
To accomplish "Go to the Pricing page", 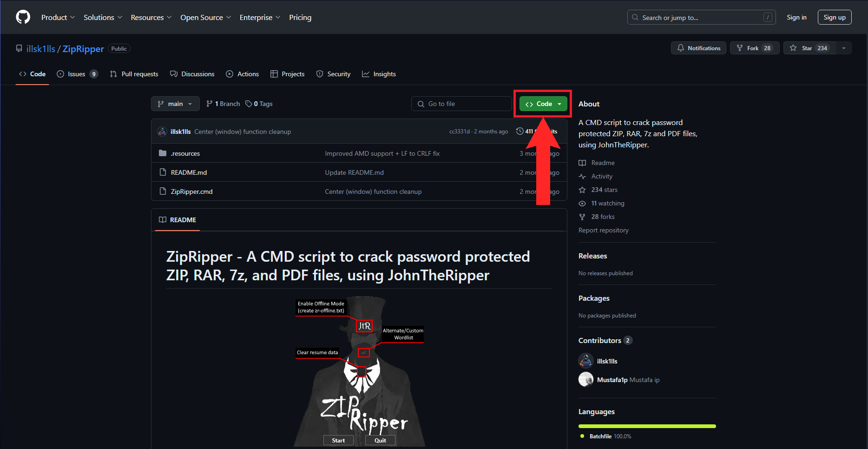I will tap(300, 17).
